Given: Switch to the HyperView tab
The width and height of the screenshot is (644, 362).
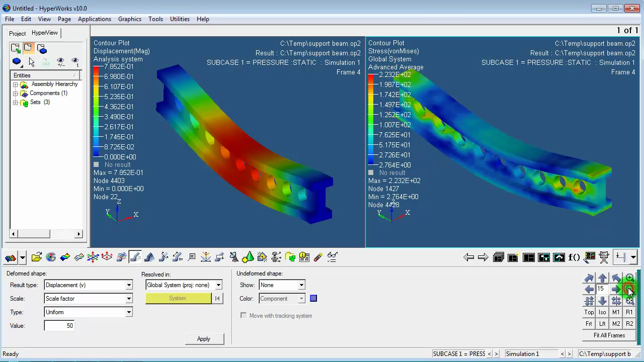Looking at the screenshot, I should click(45, 33).
